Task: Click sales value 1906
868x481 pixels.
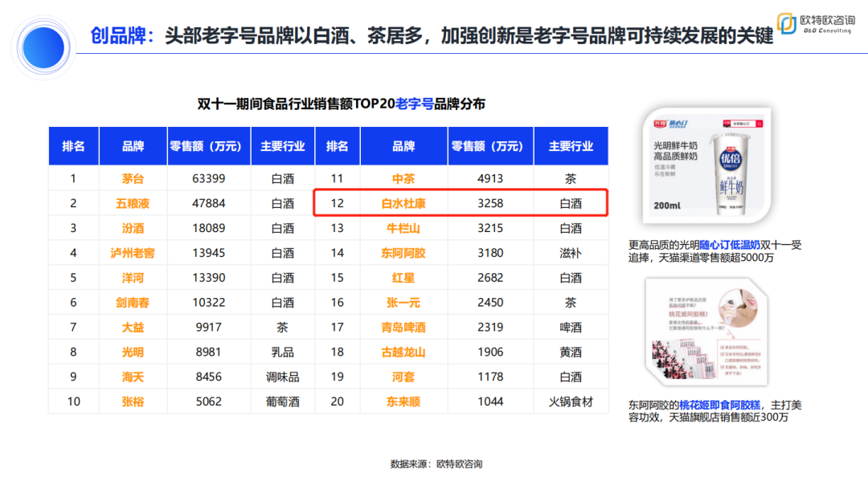Action: pos(490,353)
